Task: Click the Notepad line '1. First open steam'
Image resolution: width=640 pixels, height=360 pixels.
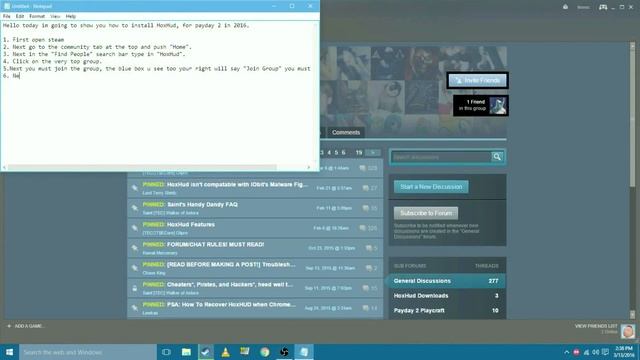Action: coord(33,40)
